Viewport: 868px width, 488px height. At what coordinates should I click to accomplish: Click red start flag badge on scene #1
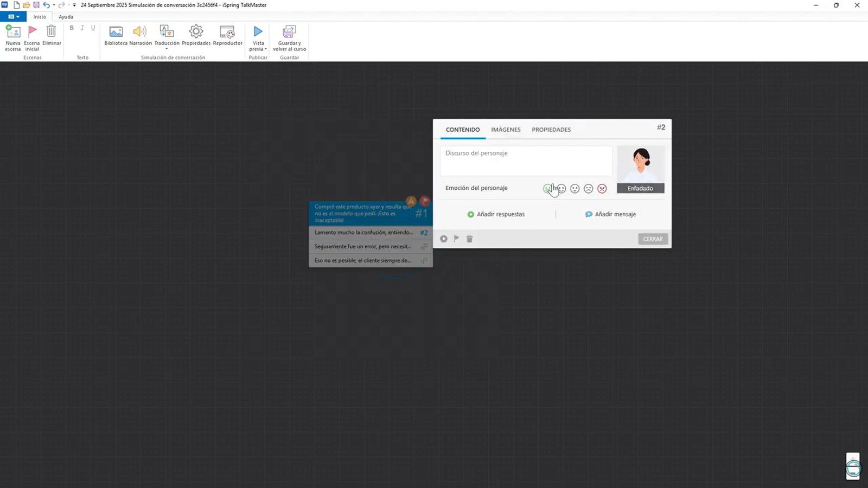point(425,201)
